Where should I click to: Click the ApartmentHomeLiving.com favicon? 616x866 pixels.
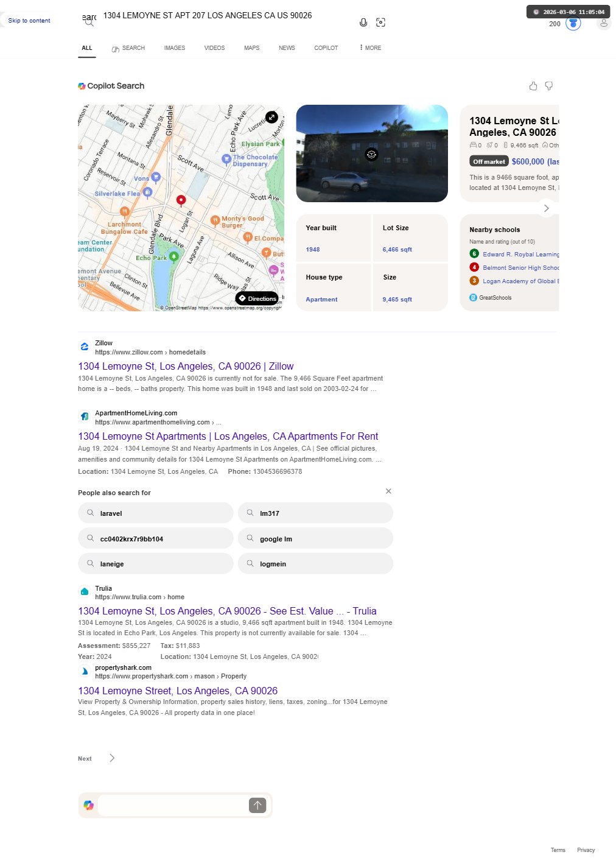coord(85,417)
